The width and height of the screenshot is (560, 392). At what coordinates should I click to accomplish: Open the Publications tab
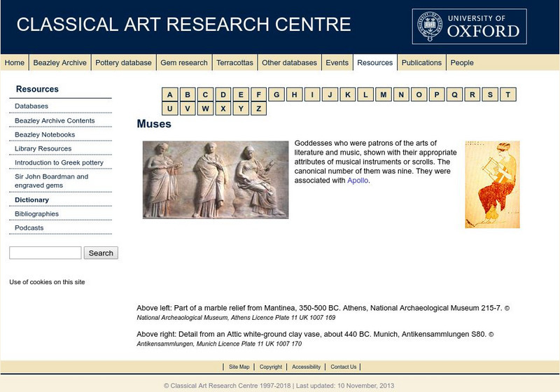[421, 62]
